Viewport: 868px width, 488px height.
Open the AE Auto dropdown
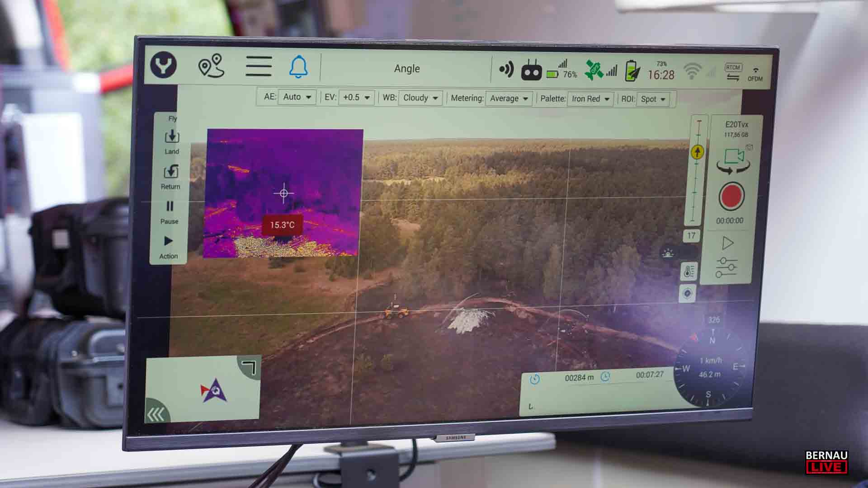(x=297, y=97)
